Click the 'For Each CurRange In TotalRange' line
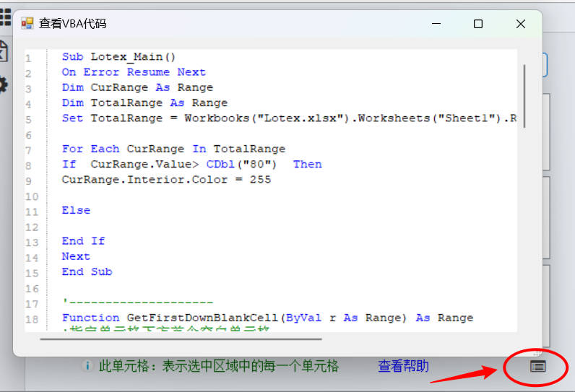This screenshot has height=392, width=575. (x=173, y=149)
